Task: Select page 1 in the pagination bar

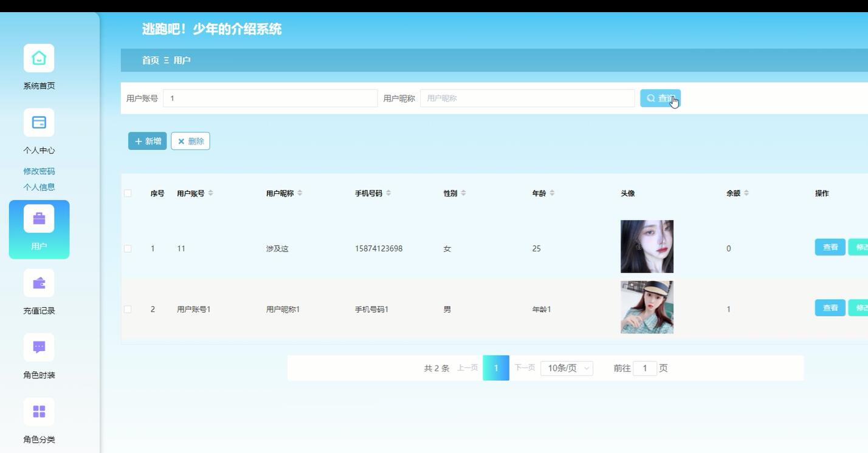Action: (495, 367)
